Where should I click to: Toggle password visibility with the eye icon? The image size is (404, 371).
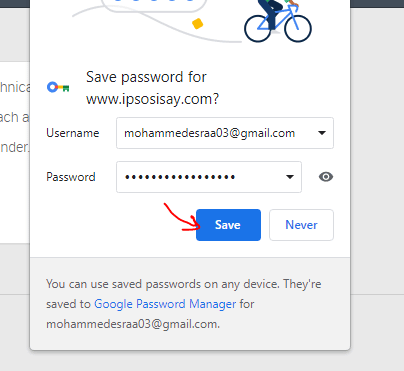tap(326, 177)
